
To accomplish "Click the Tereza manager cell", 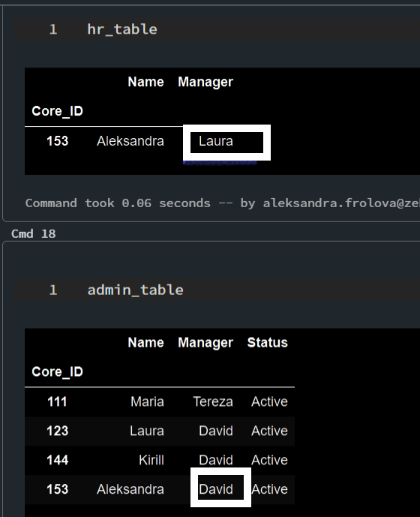I will (213, 401).
